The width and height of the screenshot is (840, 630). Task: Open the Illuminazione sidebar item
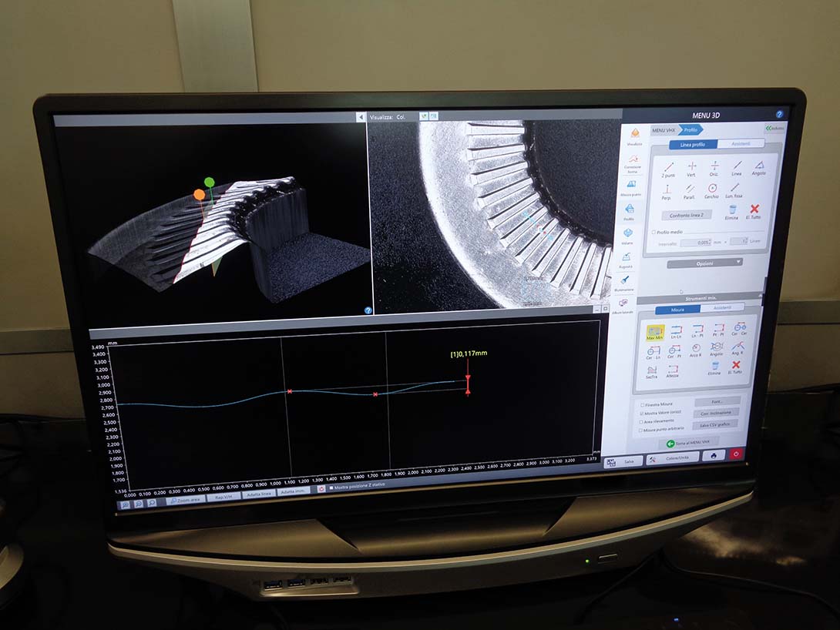[x=625, y=283]
